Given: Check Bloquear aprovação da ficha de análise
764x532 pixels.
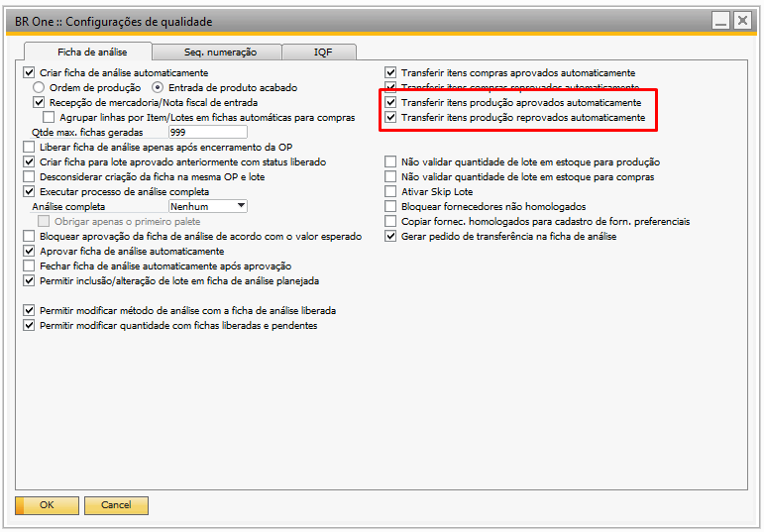Looking at the screenshot, I should (x=30, y=237).
